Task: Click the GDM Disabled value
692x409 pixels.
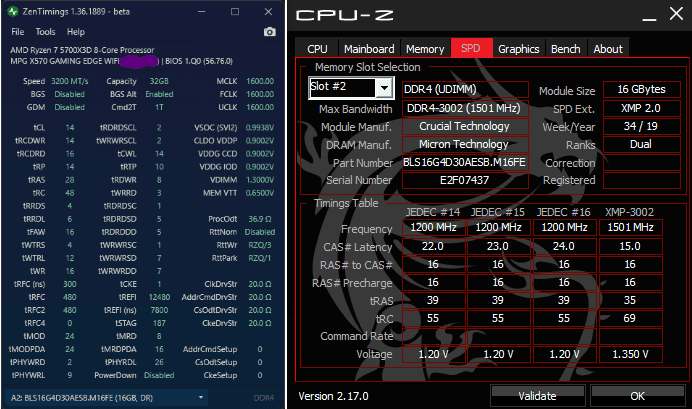Action: (x=70, y=107)
